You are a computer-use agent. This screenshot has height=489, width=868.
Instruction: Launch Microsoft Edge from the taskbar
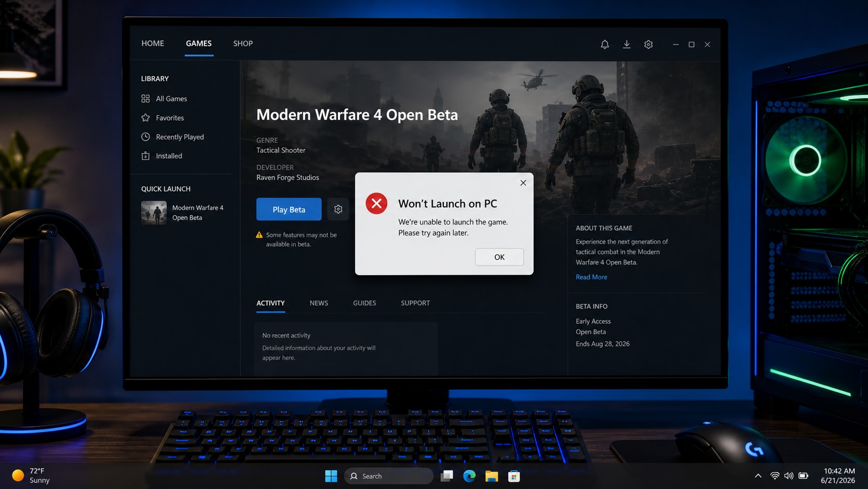click(x=469, y=476)
